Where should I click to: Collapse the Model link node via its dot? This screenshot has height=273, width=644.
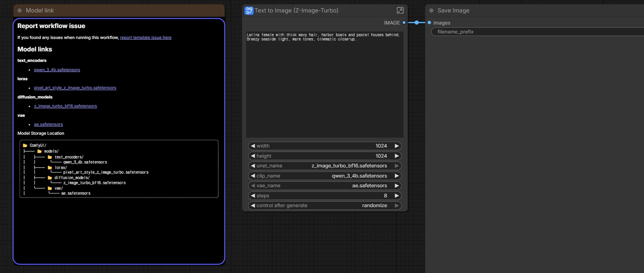pyautogui.click(x=20, y=11)
